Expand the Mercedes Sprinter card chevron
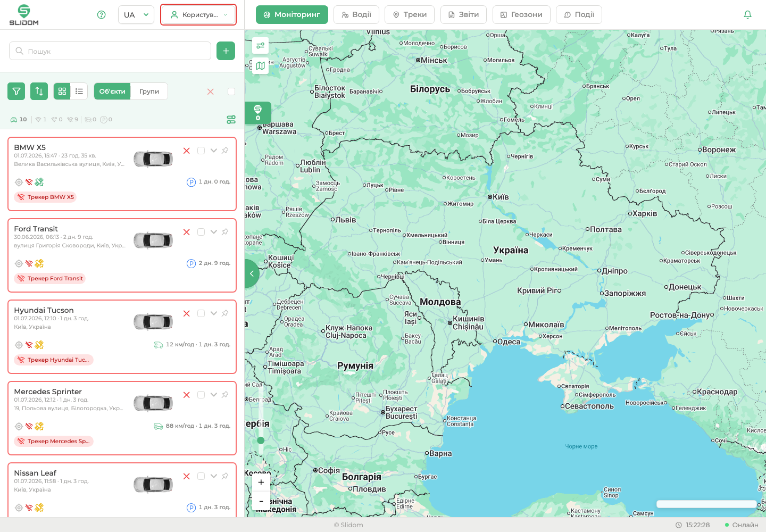The height and width of the screenshot is (532, 766). tap(214, 395)
